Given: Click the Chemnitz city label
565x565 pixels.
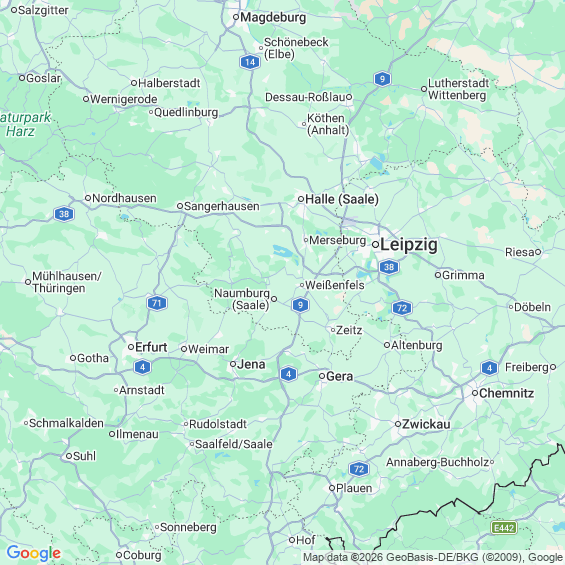Looking at the screenshot, I should click(x=506, y=393).
